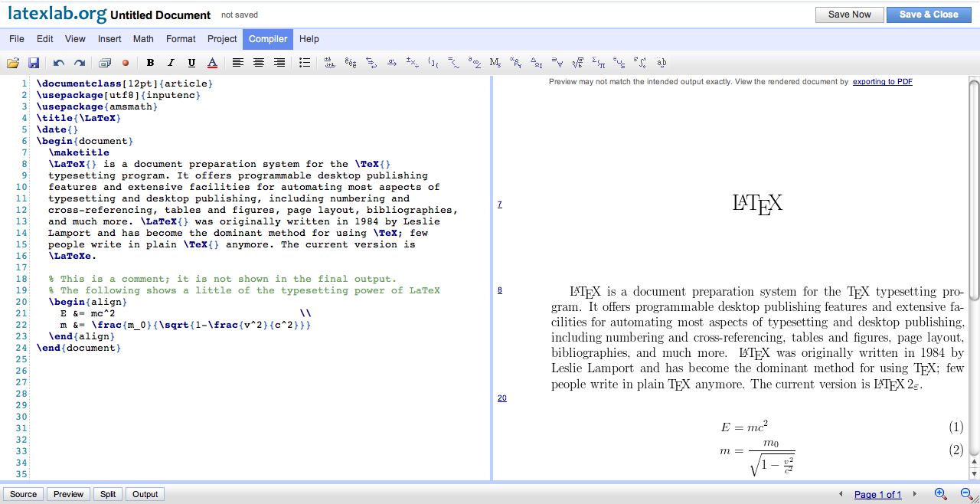Click the Open folder icon
The height and width of the screenshot is (504, 980).
point(13,63)
